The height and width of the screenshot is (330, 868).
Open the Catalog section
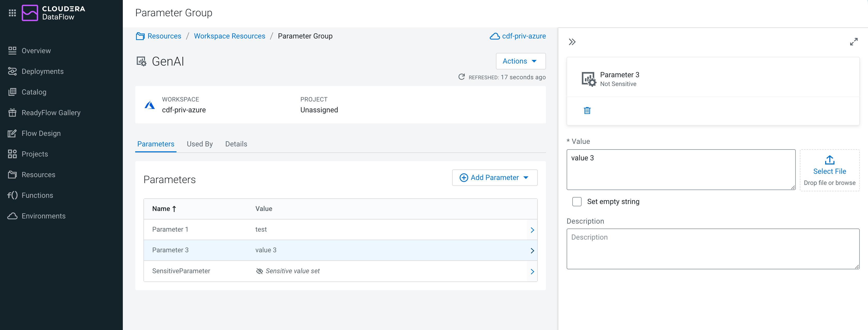tap(34, 92)
